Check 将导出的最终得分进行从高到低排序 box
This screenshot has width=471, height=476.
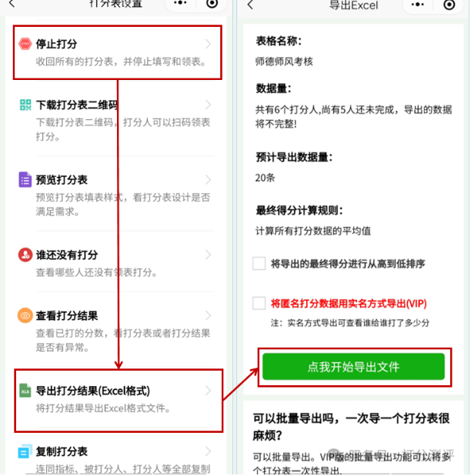(x=259, y=263)
